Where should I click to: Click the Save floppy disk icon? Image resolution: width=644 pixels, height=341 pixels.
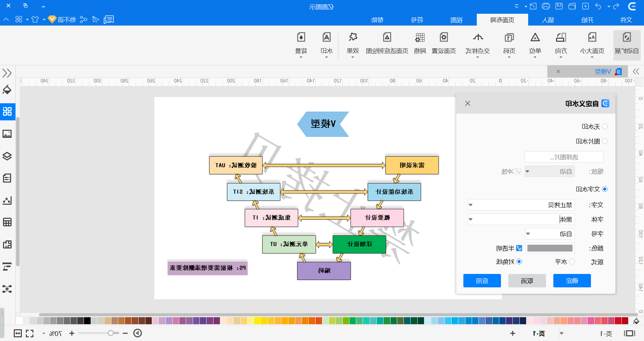pos(559,6)
